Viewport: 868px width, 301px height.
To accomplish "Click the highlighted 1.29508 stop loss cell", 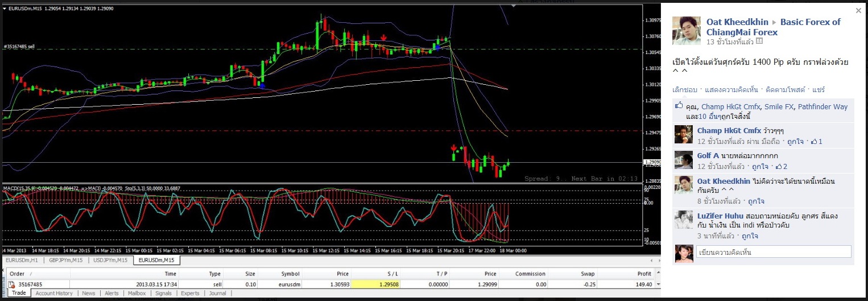I will tap(376, 284).
